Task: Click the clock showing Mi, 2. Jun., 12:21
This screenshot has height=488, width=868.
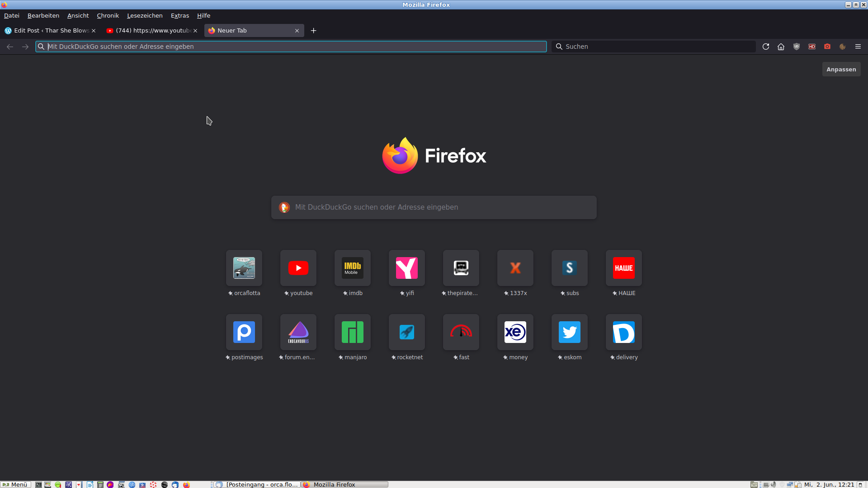Action: [x=829, y=484]
